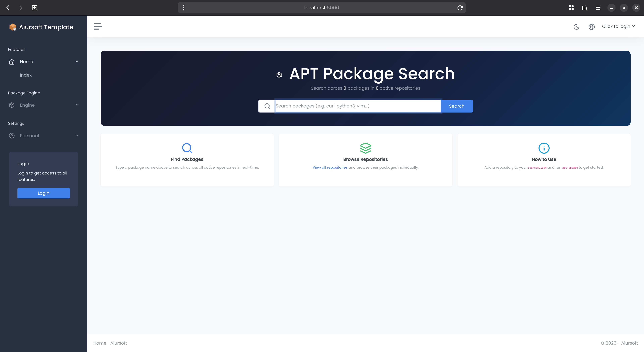This screenshot has height=352, width=644.
Task: Click the Engine package icon in sidebar
Action: coord(12,105)
